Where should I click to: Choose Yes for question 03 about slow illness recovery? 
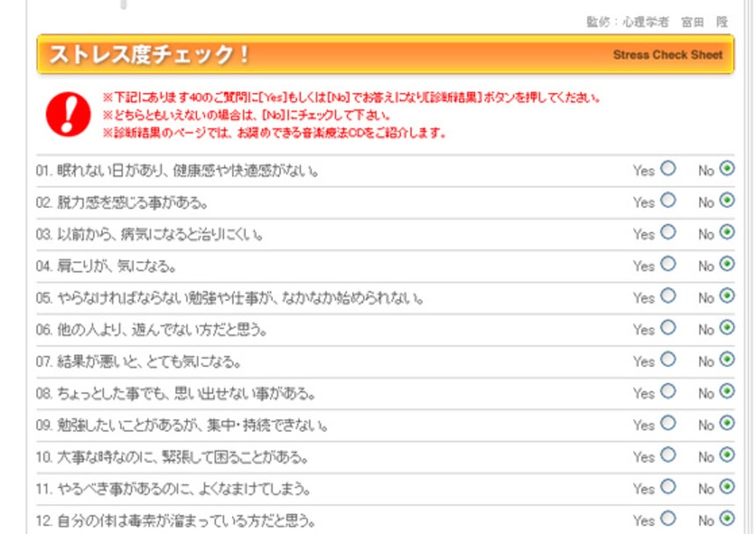tap(668, 232)
